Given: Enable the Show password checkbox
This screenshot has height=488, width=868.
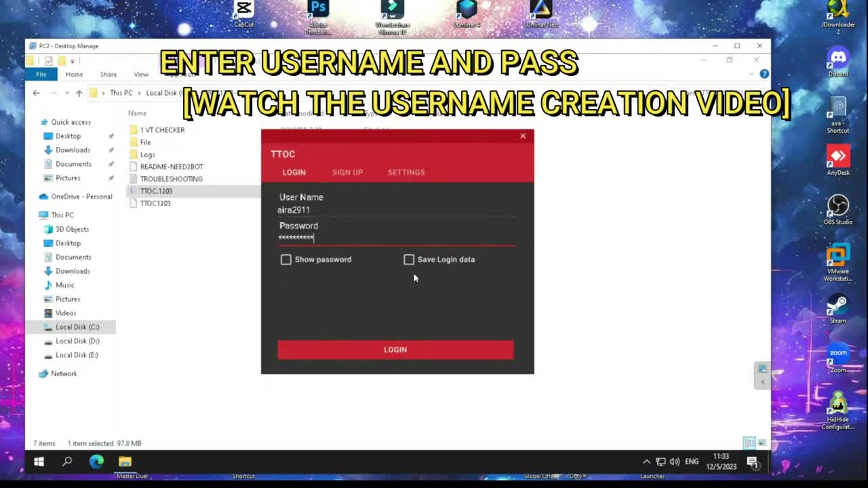Looking at the screenshot, I should coord(285,259).
